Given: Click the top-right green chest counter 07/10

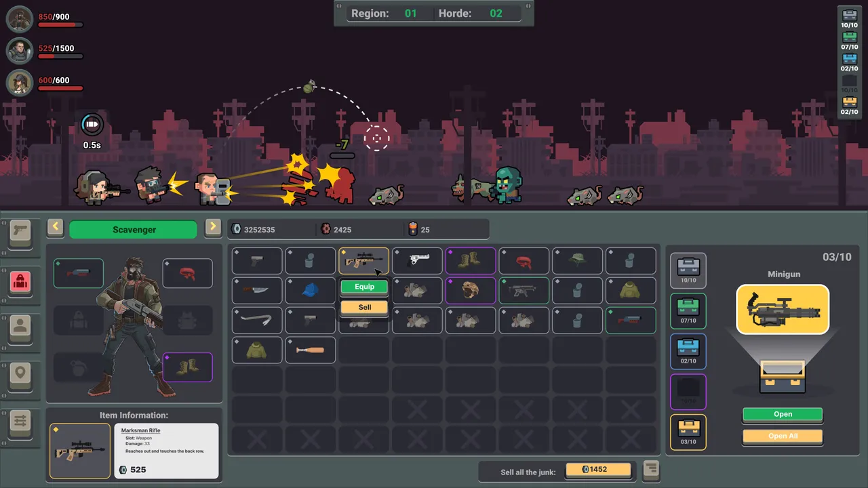Looking at the screenshot, I should (x=849, y=41).
